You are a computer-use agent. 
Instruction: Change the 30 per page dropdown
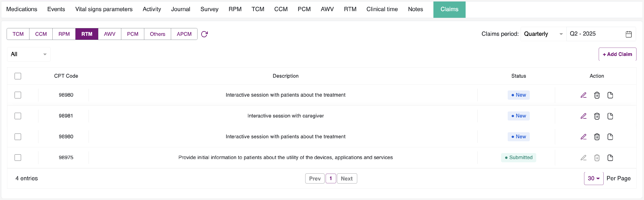[x=594, y=178]
